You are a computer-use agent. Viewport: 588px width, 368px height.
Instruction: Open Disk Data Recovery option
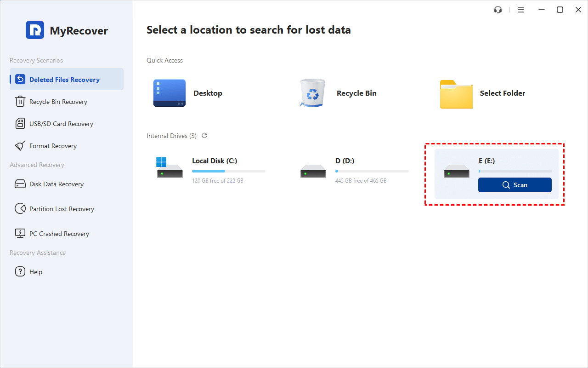pos(67,184)
